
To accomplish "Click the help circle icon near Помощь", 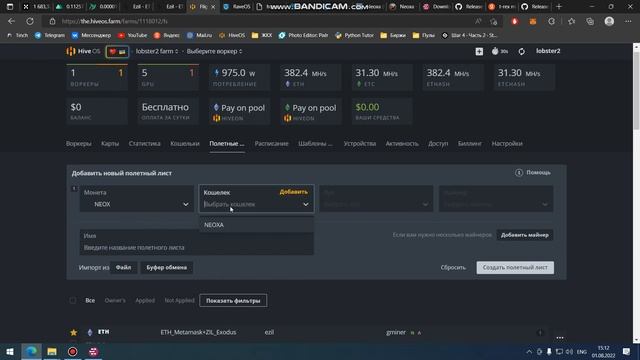I will coord(519,173).
